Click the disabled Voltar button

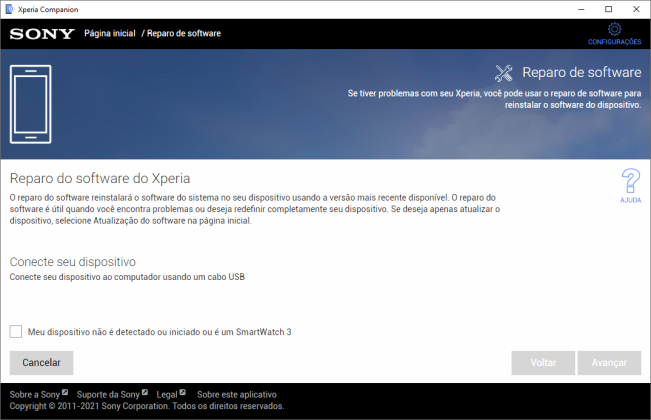tap(543, 363)
